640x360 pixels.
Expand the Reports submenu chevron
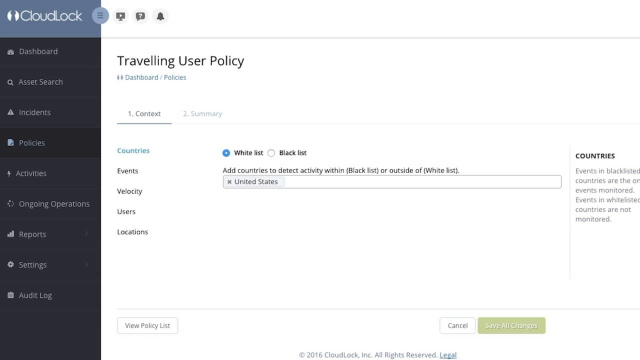point(86,234)
